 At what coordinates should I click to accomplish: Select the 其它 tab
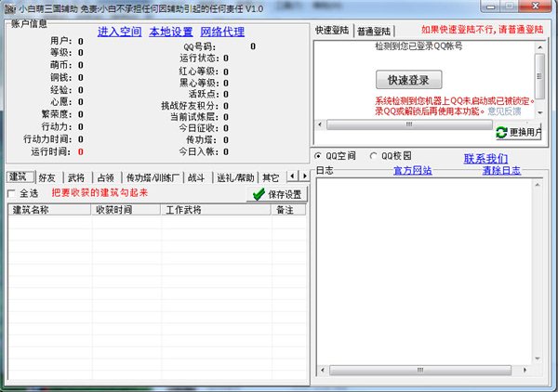click(x=271, y=177)
